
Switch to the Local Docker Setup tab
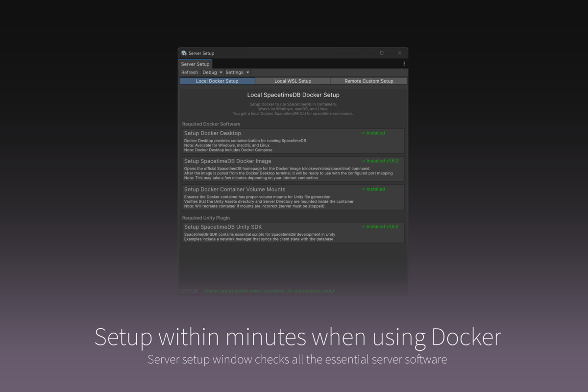(x=217, y=81)
